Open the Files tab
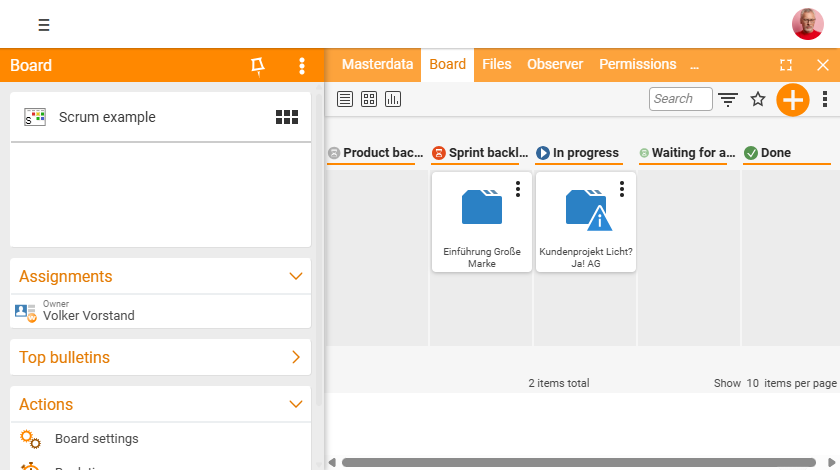Image resolution: width=840 pixels, height=470 pixels. 497,64
